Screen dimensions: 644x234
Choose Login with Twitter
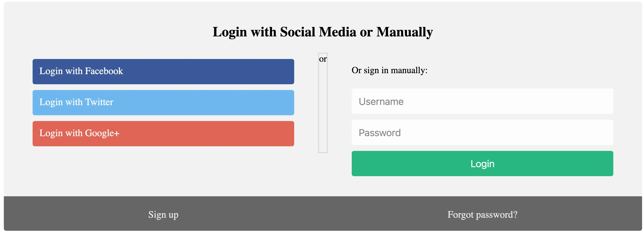point(163,102)
